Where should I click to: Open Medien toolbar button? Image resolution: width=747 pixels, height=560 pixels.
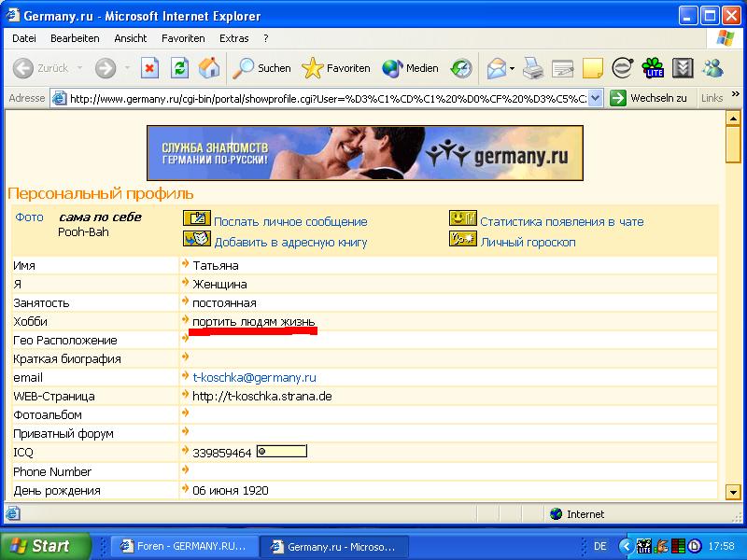coord(410,68)
